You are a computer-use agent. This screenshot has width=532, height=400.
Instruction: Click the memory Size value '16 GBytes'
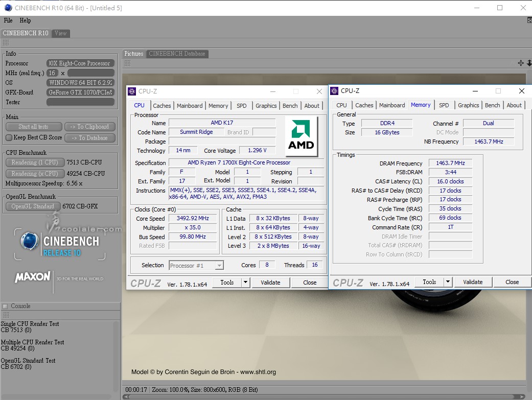point(387,132)
